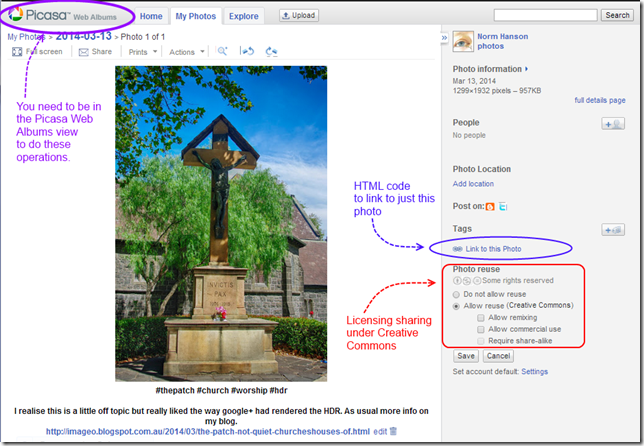Click the Cancel button
Image resolution: width=644 pixels, height=446 pixels.
[x=498, y=356]
